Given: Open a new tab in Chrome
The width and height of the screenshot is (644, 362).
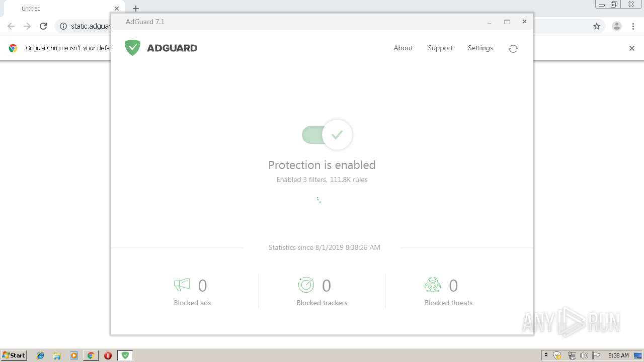Looking at the screenshot, I should (x=136, y=9).
